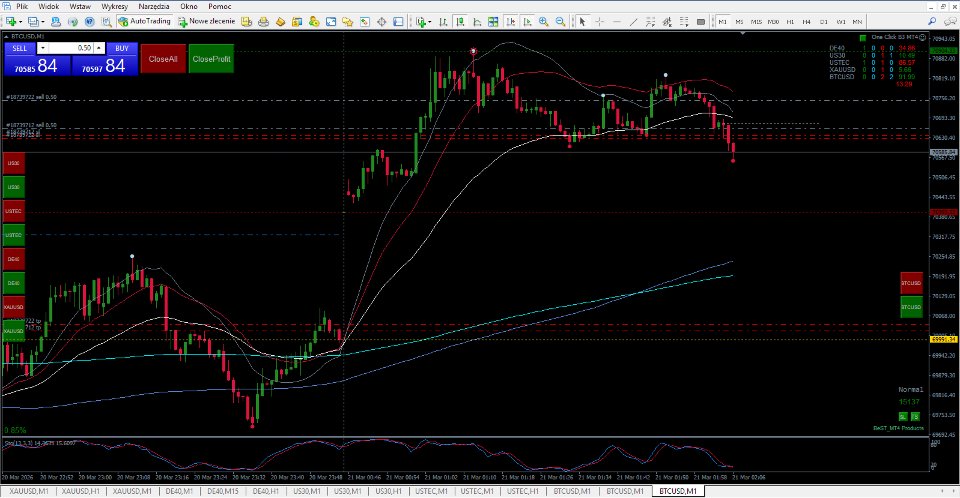Screen dimensions: 960x498
Task: Switch to the XAUUSD,H1 chart tab
Action: point(80,491)
